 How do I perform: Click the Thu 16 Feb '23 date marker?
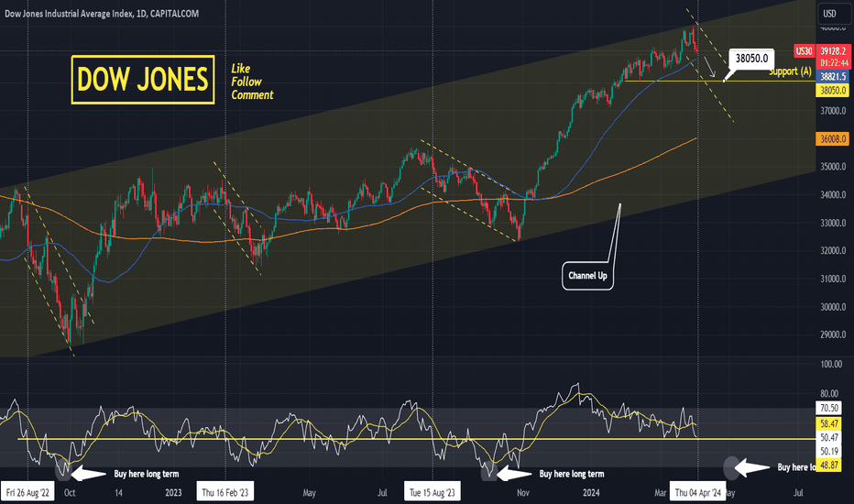click(x=224, y=492)
